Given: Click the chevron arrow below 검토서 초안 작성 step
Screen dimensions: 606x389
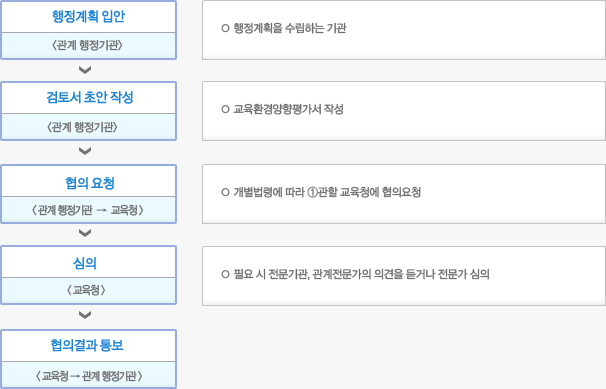Looking at the screenshot, I should point(85,151).
